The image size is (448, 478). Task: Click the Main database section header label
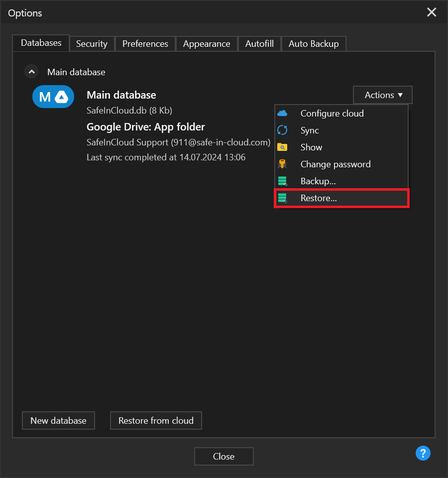coord(76,72)
